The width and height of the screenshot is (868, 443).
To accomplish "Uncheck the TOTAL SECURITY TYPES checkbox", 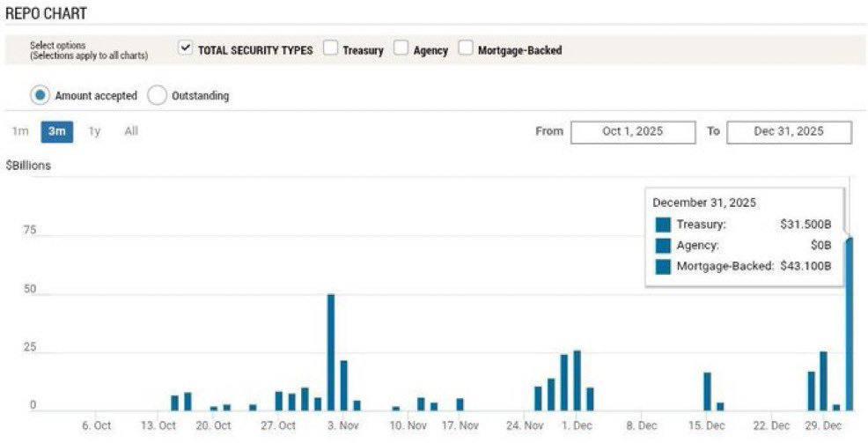I will (186, 48).
